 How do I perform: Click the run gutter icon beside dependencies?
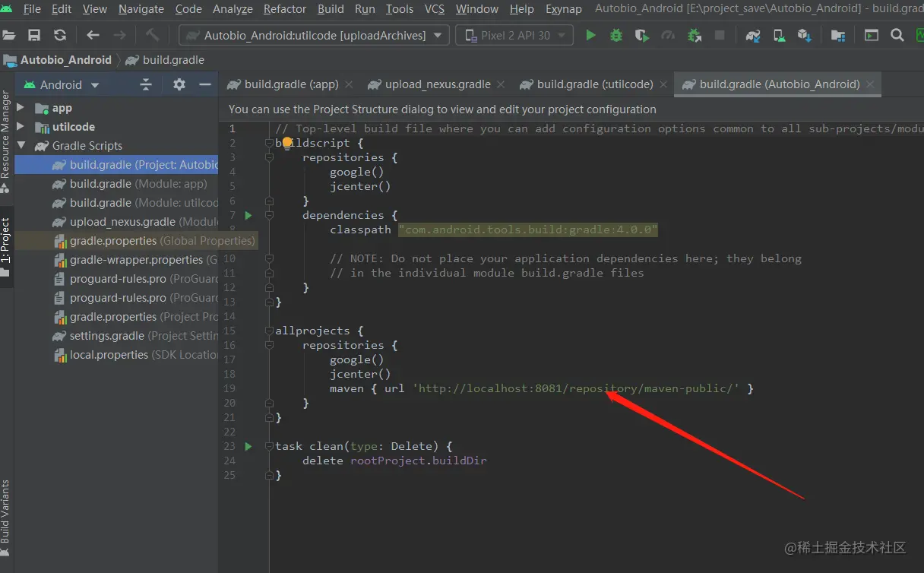pyautogui.click(x=248, y=215)
